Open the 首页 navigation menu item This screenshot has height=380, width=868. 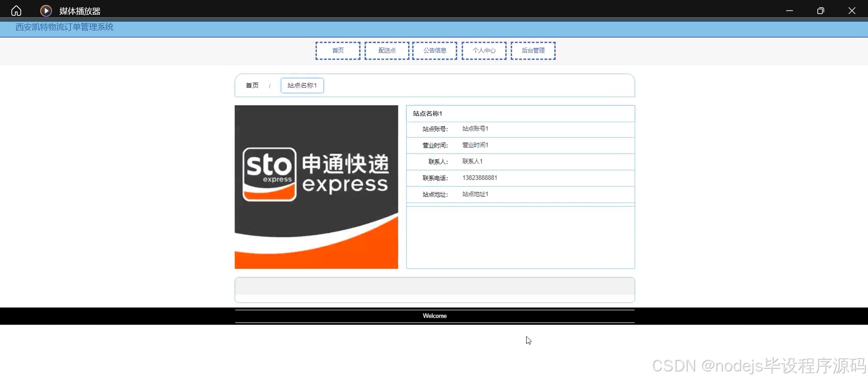click(x=338, y=51)
